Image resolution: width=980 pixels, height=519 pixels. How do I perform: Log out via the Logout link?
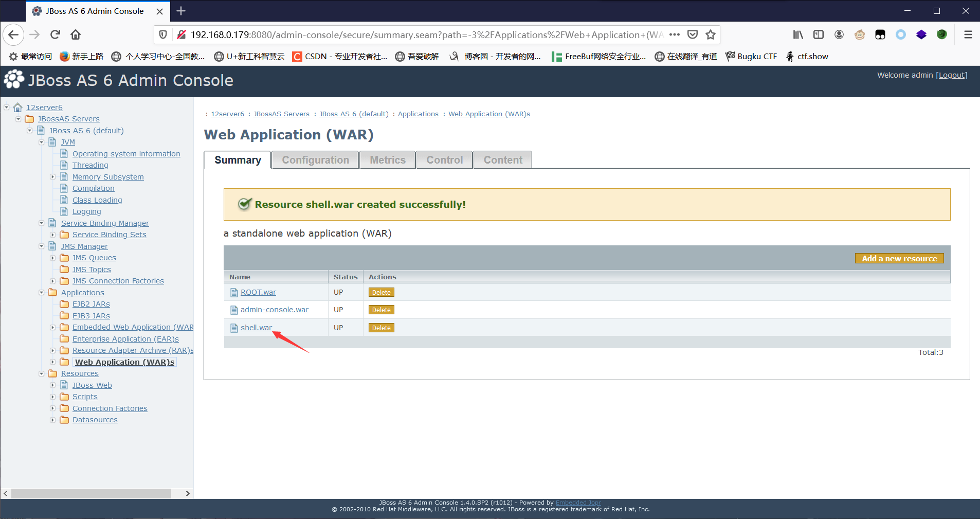pos(951,75)
